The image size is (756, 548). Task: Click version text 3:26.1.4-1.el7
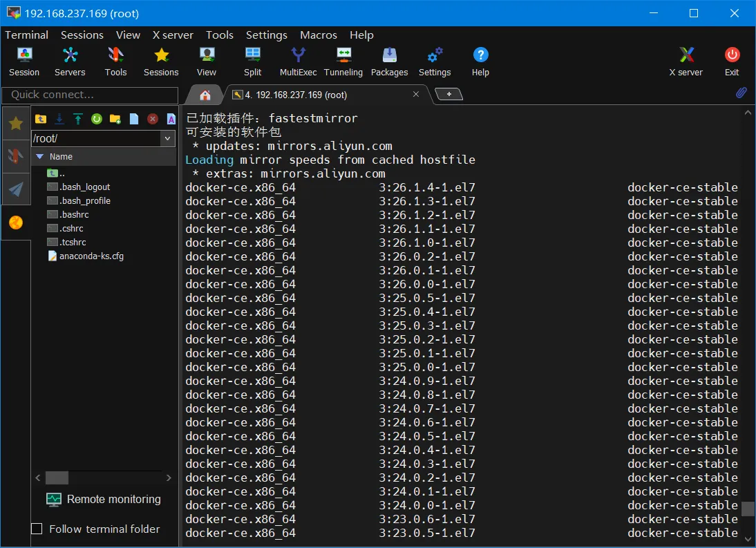(x=426, y=187)
